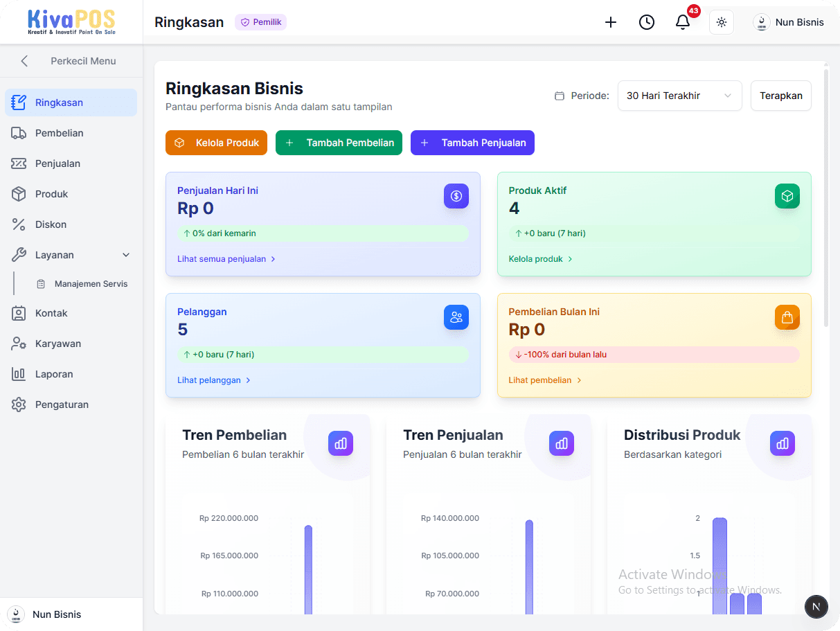The height and width of the screenshot is (631, 840).
Task: Follow the Lihat pelanggan link
Action: (210, 380)
